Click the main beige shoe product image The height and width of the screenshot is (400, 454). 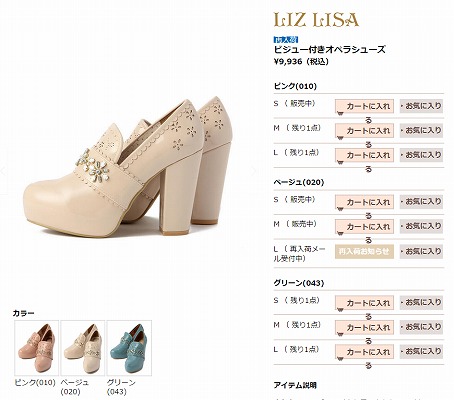click(128, 167)
